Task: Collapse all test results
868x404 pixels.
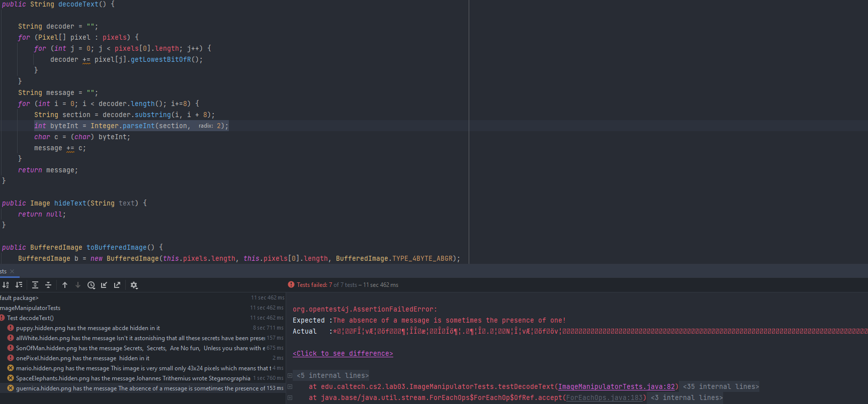Action: pyautogui.click(x=48, y=285)
